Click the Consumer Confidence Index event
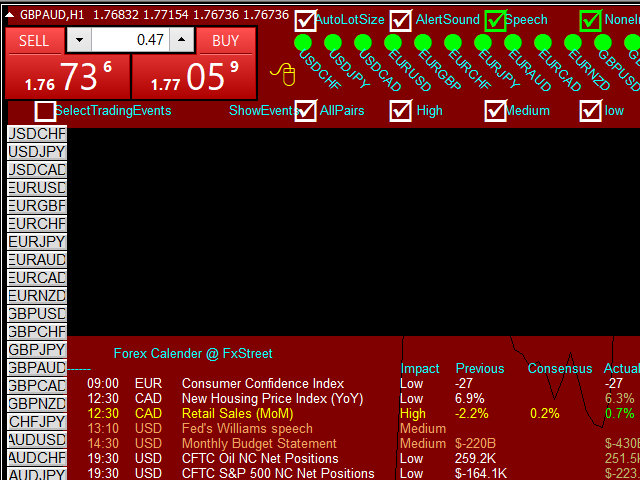Viewport: 640px width, 480px height. [263, 384]
